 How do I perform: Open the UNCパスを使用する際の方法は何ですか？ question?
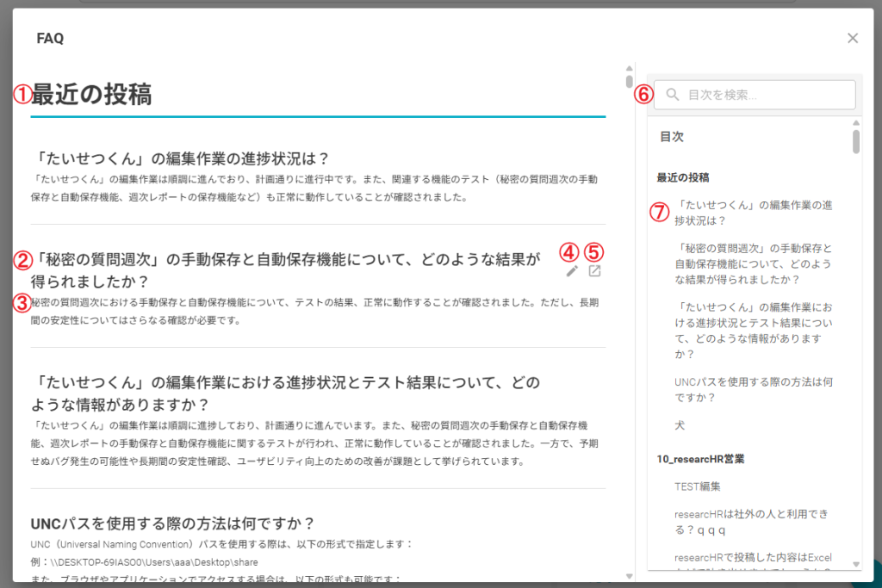point(172,523)
